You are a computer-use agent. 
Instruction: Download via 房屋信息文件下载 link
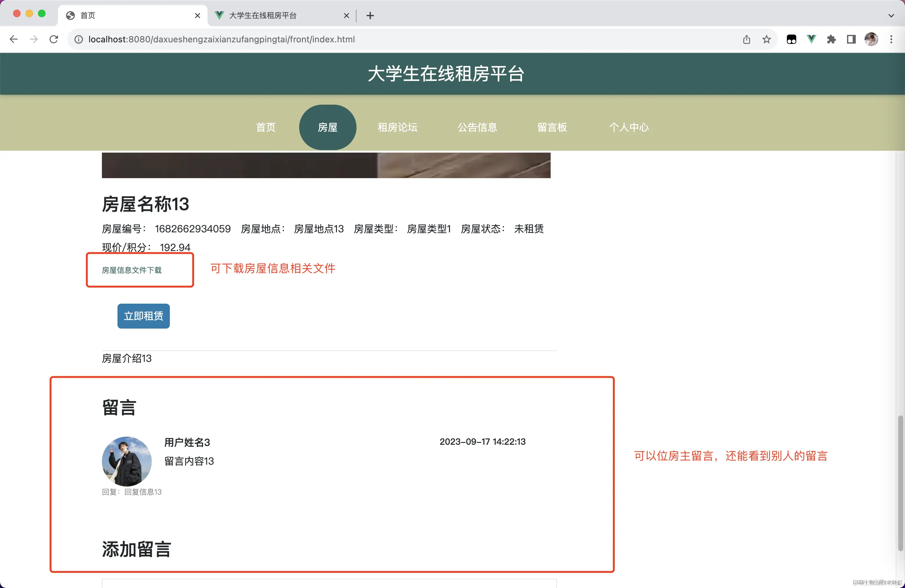coord(132,270)
